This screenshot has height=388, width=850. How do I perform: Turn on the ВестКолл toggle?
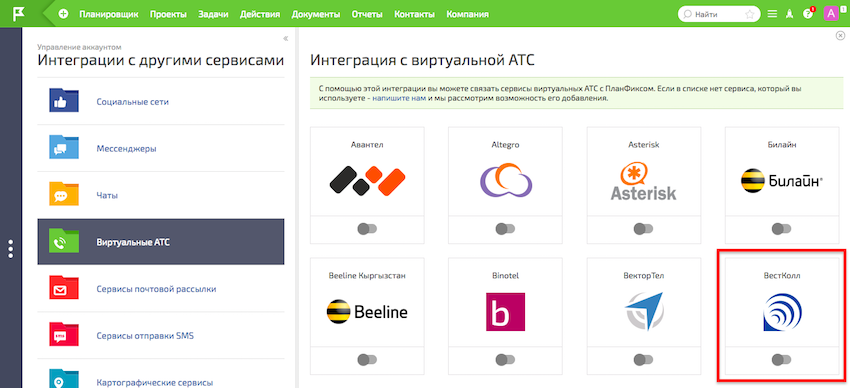[x=782, y=359]
